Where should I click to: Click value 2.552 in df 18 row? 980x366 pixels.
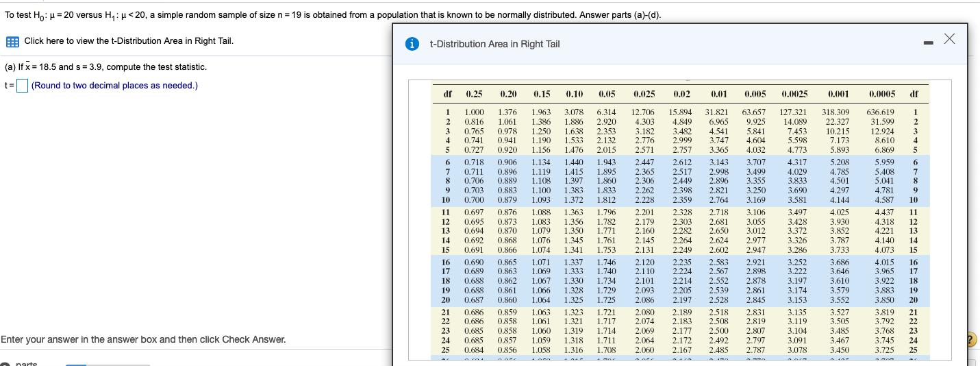coord(718,280)
